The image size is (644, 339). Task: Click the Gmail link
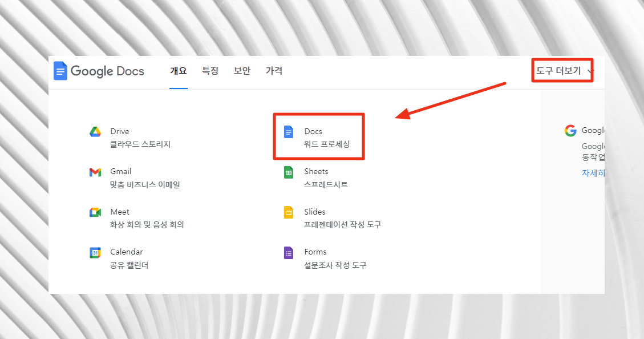121,171
